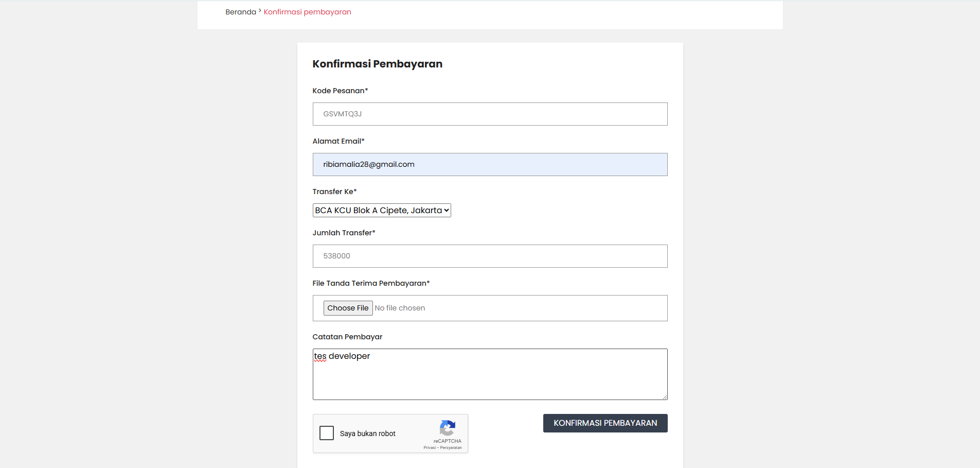Open the Transfer Ke bank dropdown
The height and width of the screenshot is (468, 980).
[x=381, y=210]
